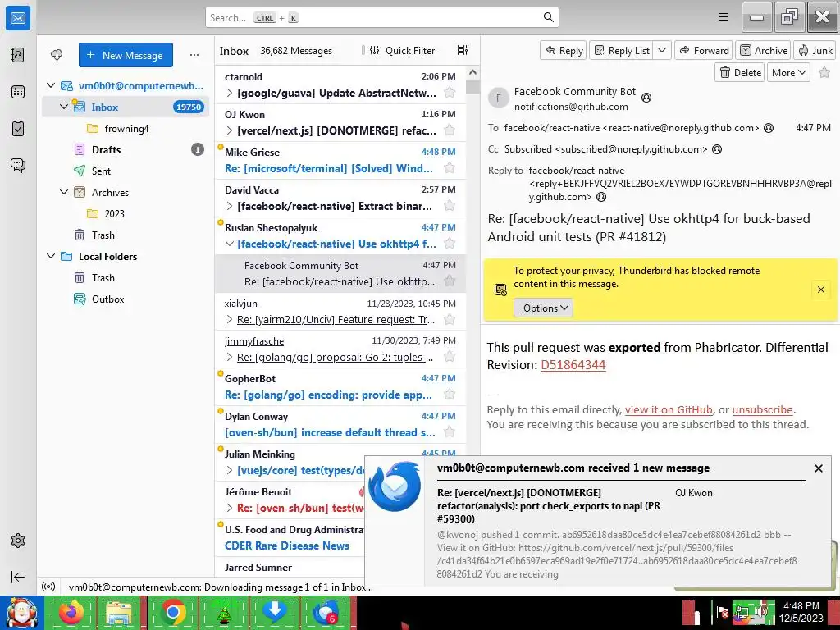Open the Address Book icon
This screenshot has height=630, width=840.
point(18,55)
